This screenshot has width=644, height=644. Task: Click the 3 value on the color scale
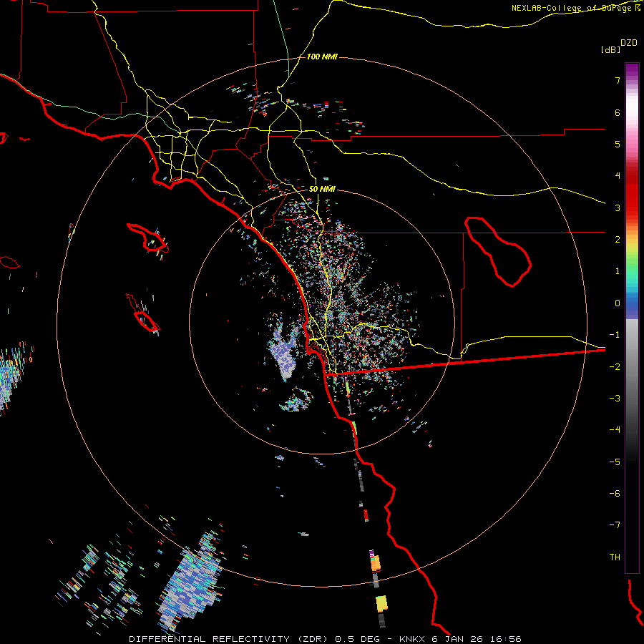coord(618,208)
